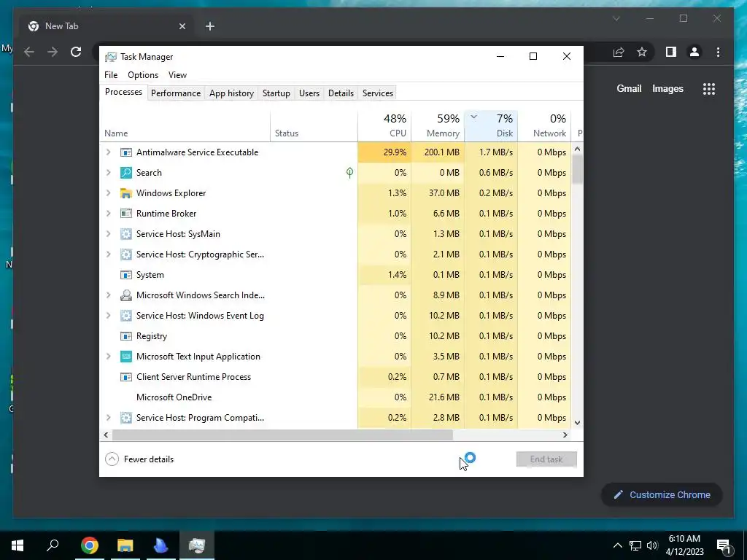
Task: Sort processes by CPU column
Action: pyautogui.click(x=384, y=126)
